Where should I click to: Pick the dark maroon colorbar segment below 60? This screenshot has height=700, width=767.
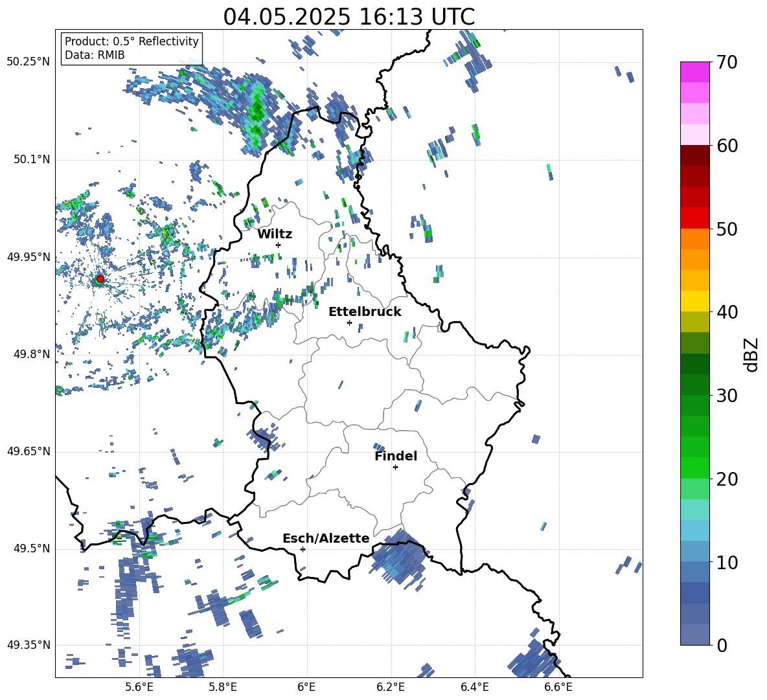coord(694,155)
